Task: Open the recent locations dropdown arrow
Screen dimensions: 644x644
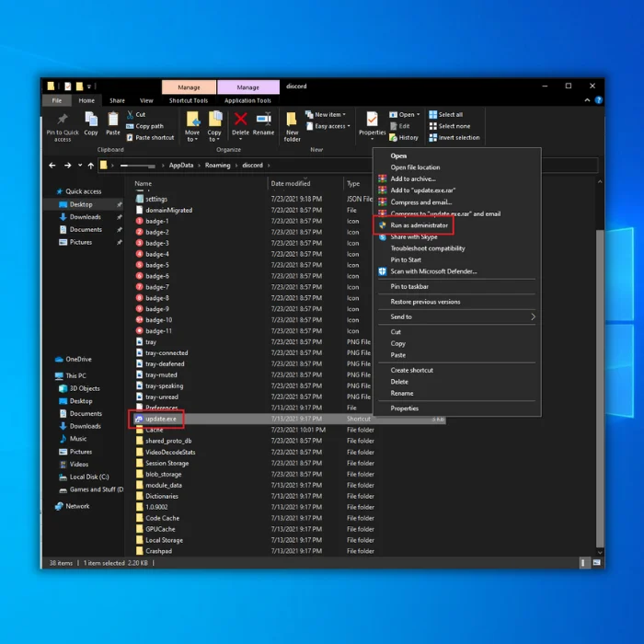Action: [80, 165]
